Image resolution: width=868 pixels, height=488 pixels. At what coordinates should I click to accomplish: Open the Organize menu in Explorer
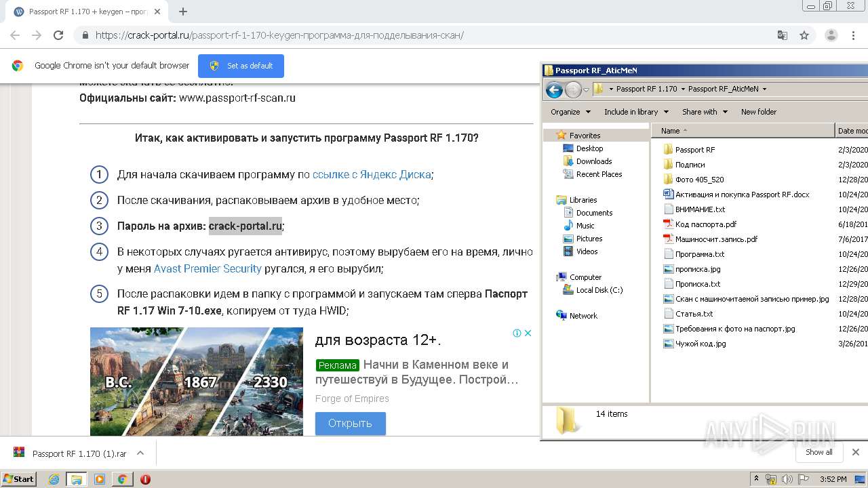click(x=570, y=112)
